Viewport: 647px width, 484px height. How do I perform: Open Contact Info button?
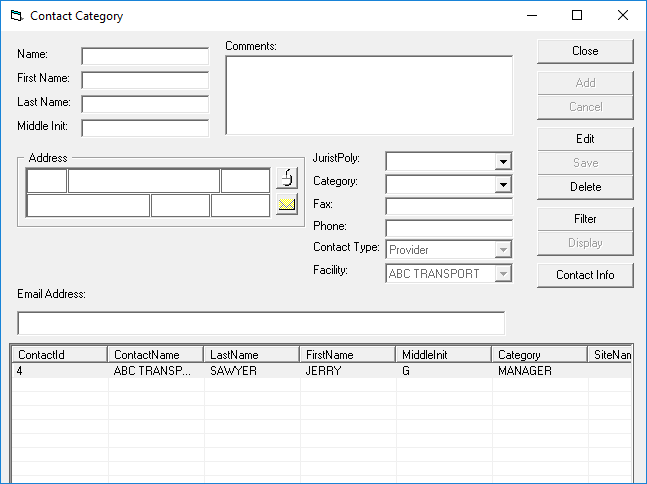(x=585, y=275)
